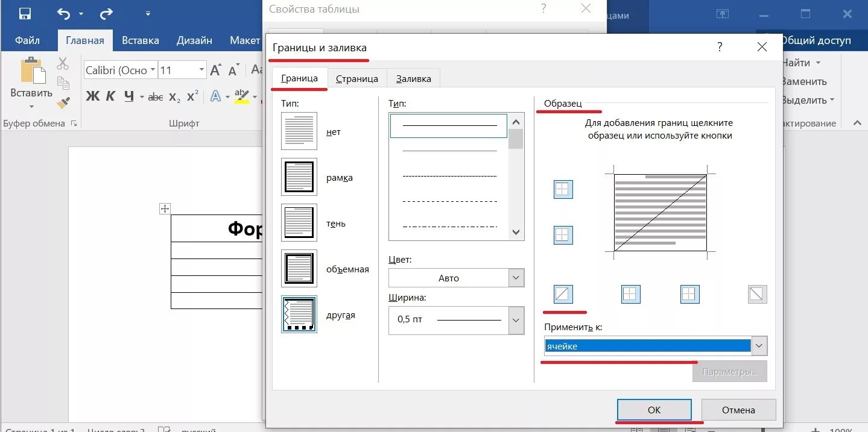Screen dimensions: 868x432
Task: Click the diagonal-up border button under the preview
Action: coord(563,294)
